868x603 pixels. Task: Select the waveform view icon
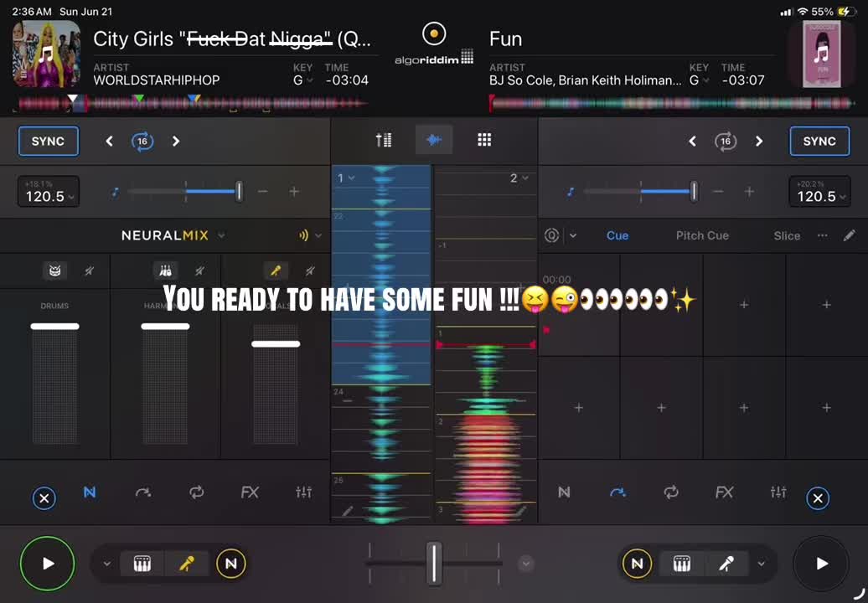[434, 140]
